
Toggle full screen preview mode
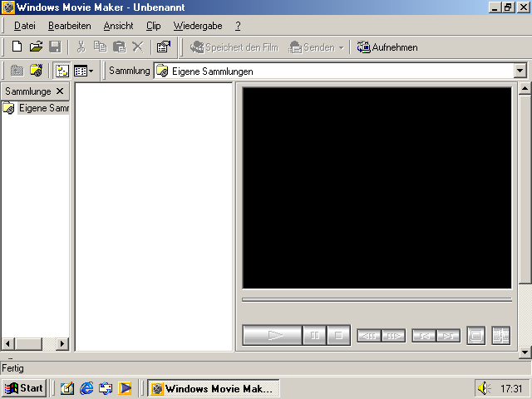coord(475,336)
